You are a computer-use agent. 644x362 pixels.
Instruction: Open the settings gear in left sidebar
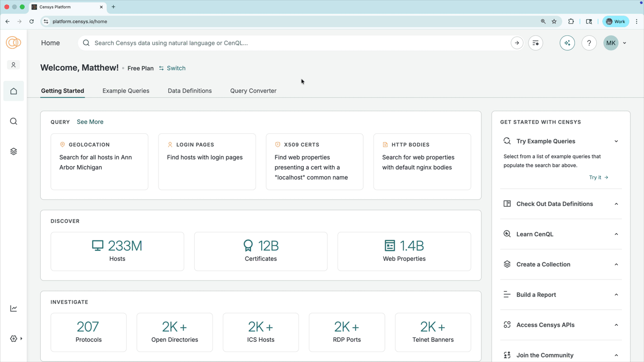[14, 338]
